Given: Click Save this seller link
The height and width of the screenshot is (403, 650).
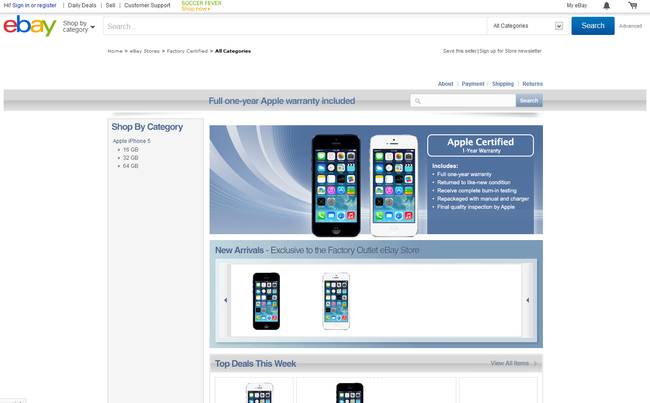Looking at the screenshot, I should pos(460,51).
